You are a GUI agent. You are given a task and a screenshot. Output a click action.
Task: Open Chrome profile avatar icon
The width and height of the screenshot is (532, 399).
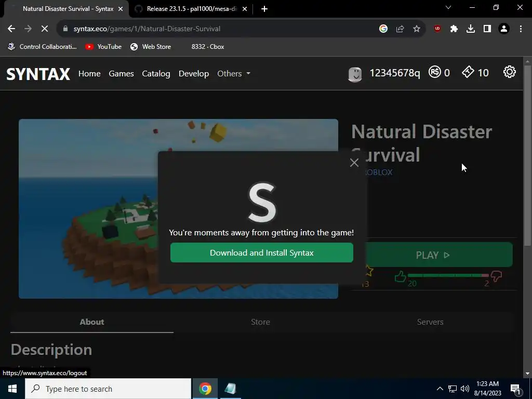504,29
